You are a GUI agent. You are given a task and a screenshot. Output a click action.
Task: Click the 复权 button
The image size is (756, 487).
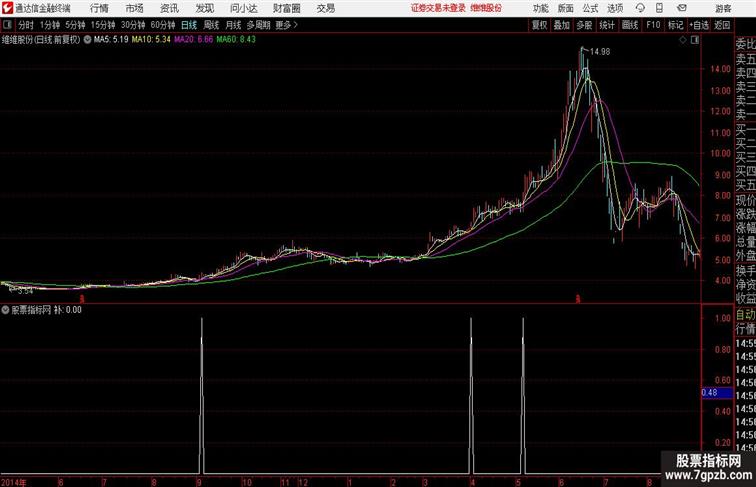tap(540, 25)
